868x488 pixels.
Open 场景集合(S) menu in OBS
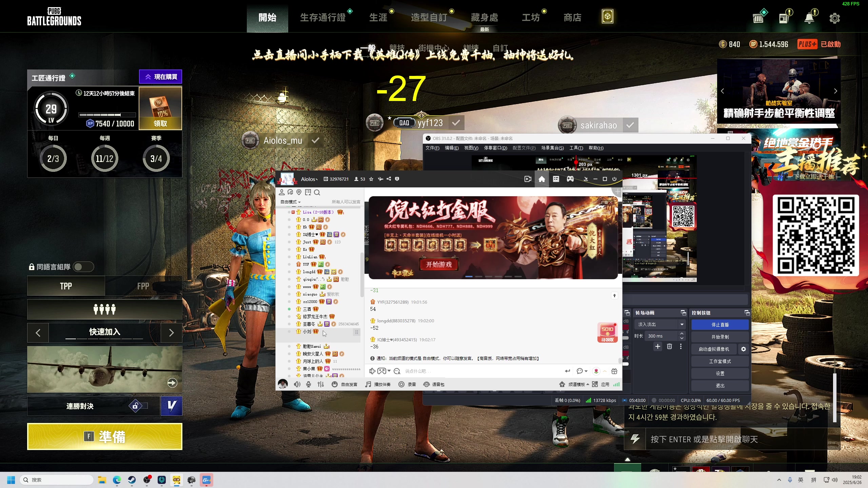tap(552, 148)
